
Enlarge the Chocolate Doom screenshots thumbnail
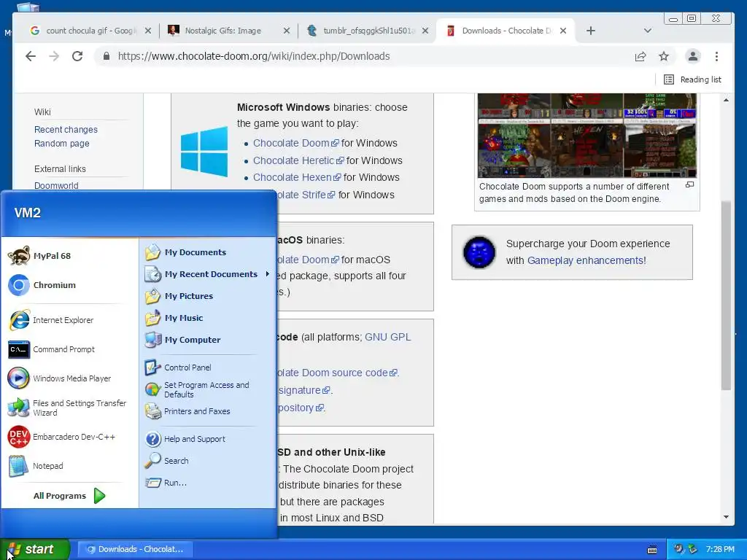[x=689, y=184]
